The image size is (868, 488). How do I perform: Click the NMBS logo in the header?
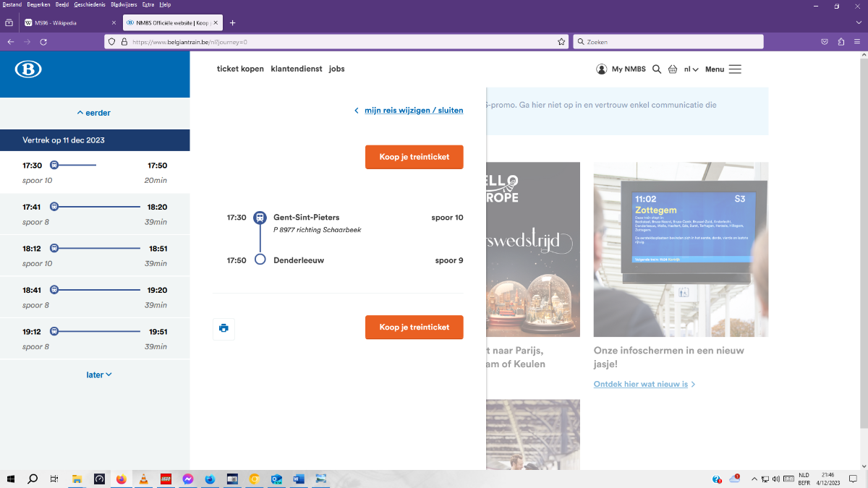tap(28, 69)
